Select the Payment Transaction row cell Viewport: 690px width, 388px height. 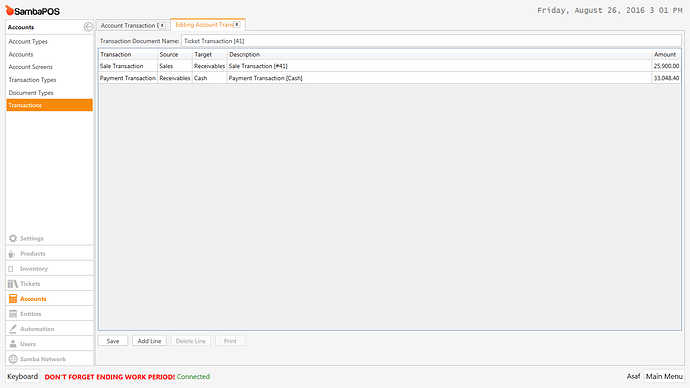pyautogui.click(x=128, y=78)
